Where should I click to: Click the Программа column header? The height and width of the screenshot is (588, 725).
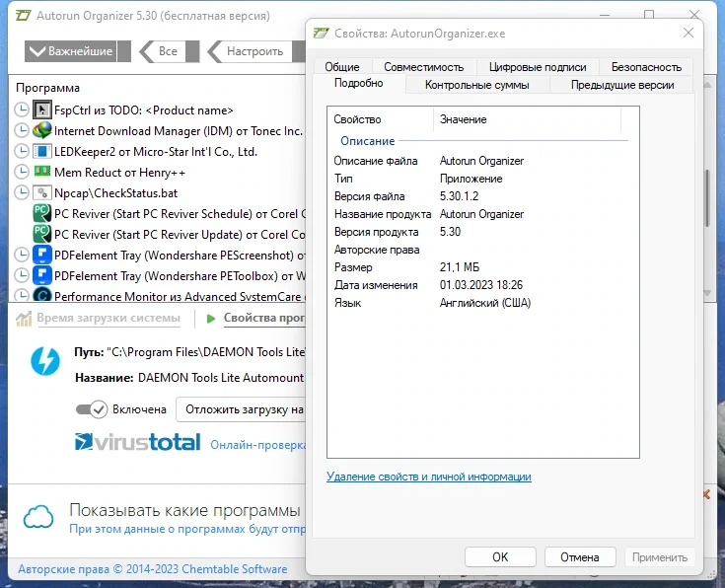click(x=47, y=88)
